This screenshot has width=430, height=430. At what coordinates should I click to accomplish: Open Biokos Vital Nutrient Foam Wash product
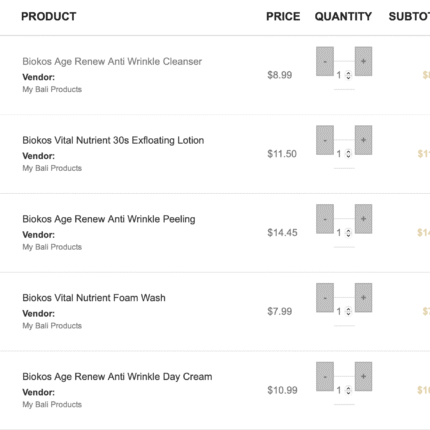pyautogui.click(x=94, y=298)
